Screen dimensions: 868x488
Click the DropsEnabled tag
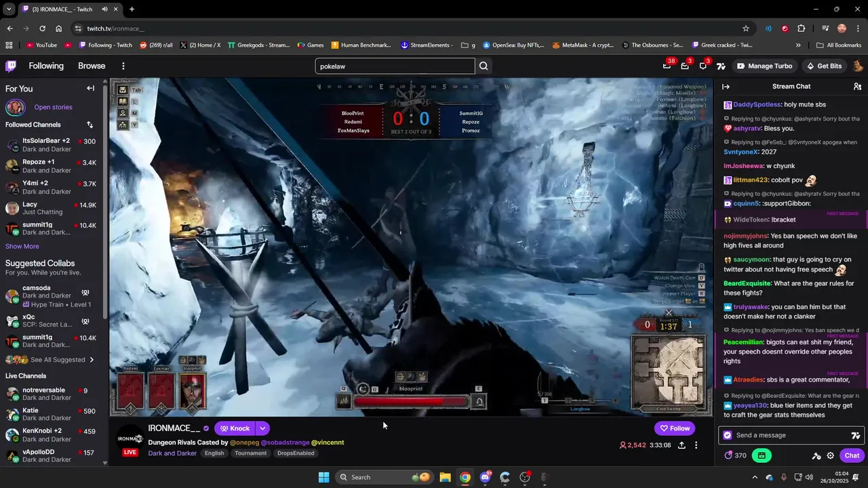click(296, 453)
